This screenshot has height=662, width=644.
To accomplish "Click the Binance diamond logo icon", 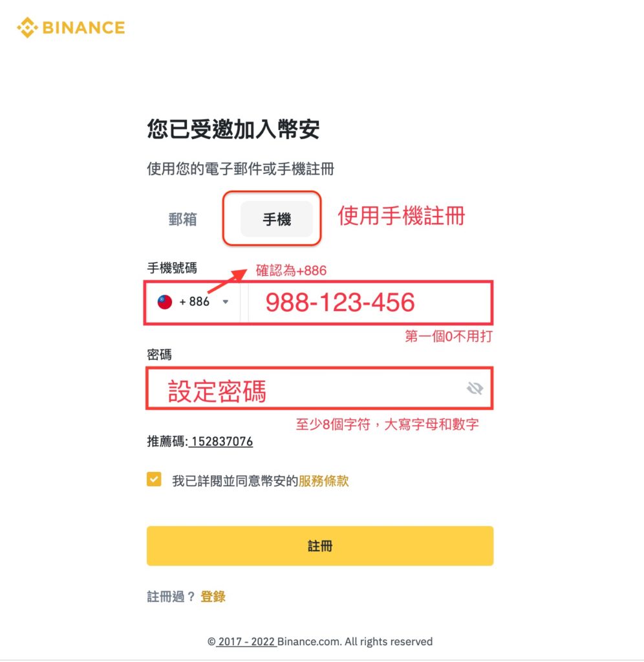I will tap(27, 28).
